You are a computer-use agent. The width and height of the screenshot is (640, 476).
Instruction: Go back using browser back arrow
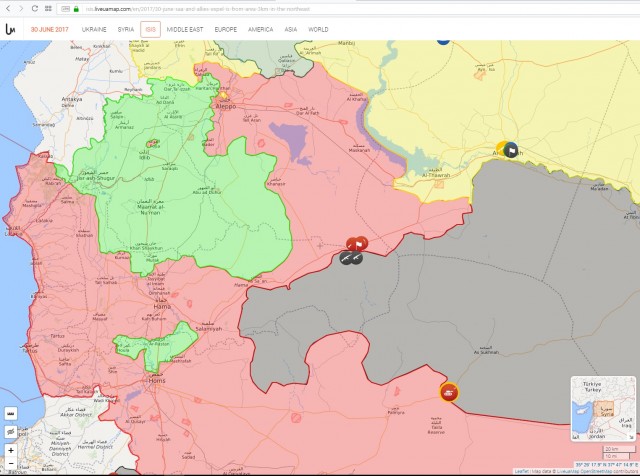pyautogui.click(x=7, y=8)
